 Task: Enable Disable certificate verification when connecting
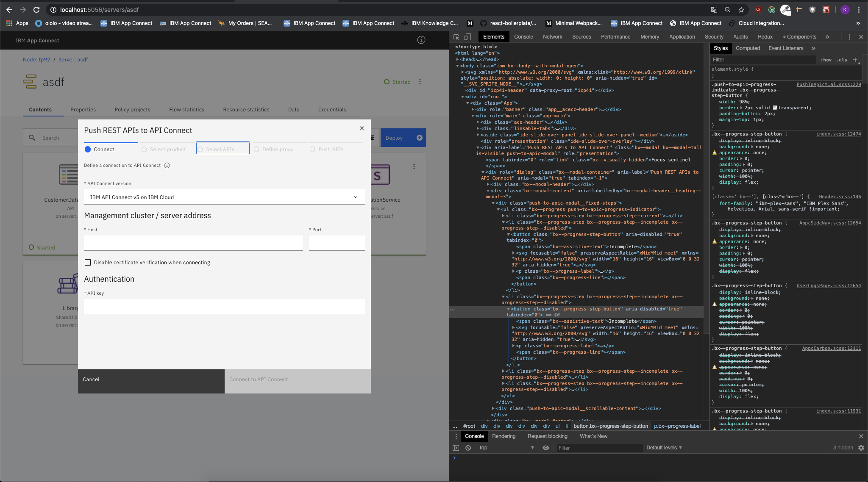(x=88, y=262)
